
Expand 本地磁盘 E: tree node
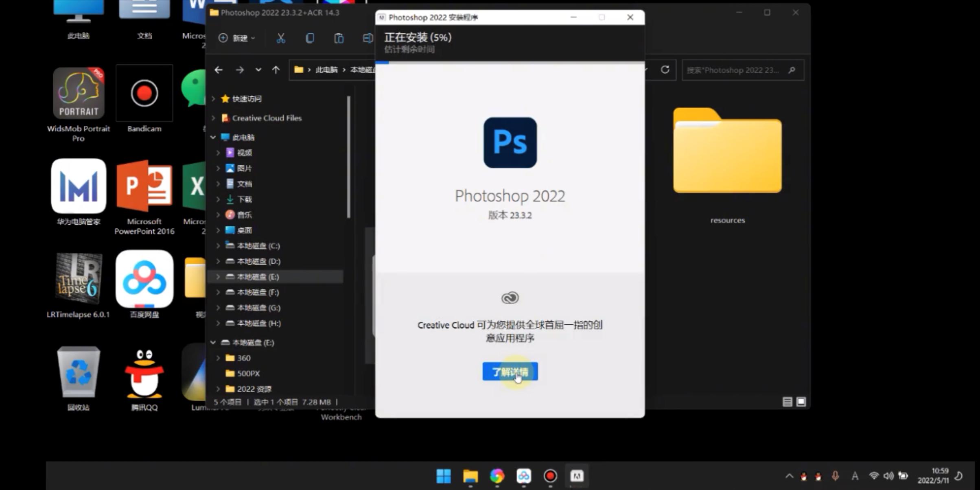[x=217, y=277]
